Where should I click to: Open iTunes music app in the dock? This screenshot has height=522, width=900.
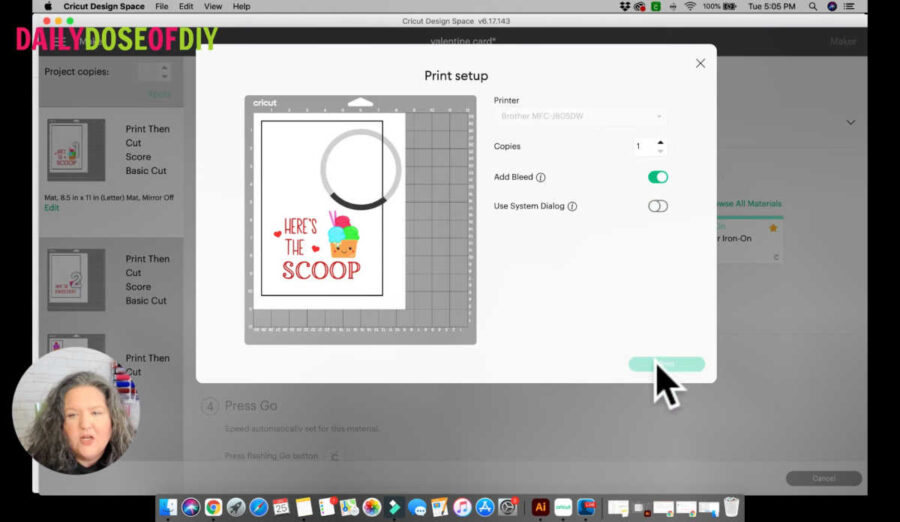pos(462,507)
